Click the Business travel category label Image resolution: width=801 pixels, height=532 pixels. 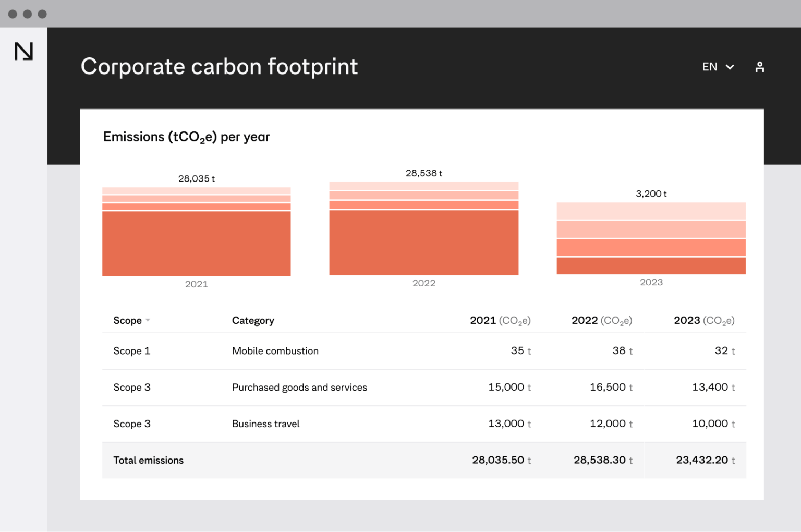[x=265, y=424]
